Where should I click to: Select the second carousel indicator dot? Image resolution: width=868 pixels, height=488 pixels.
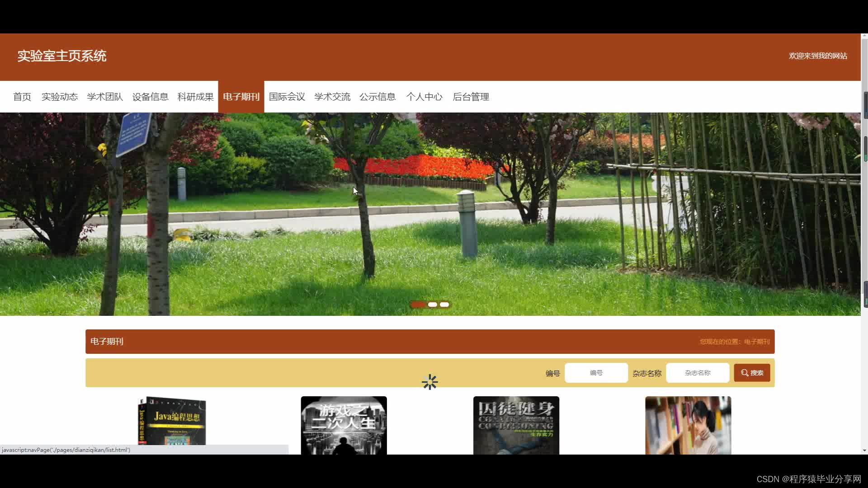[x=433, y=305]
